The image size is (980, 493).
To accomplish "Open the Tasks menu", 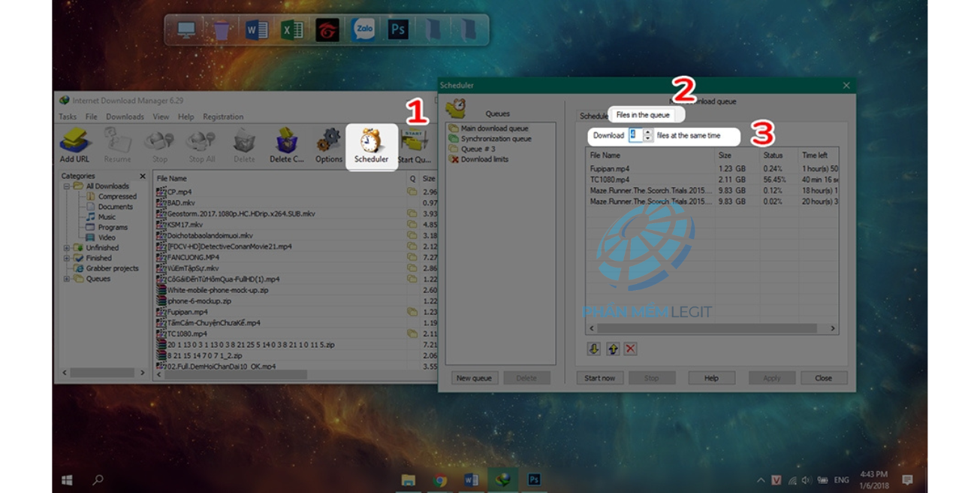I will [68, 116].
